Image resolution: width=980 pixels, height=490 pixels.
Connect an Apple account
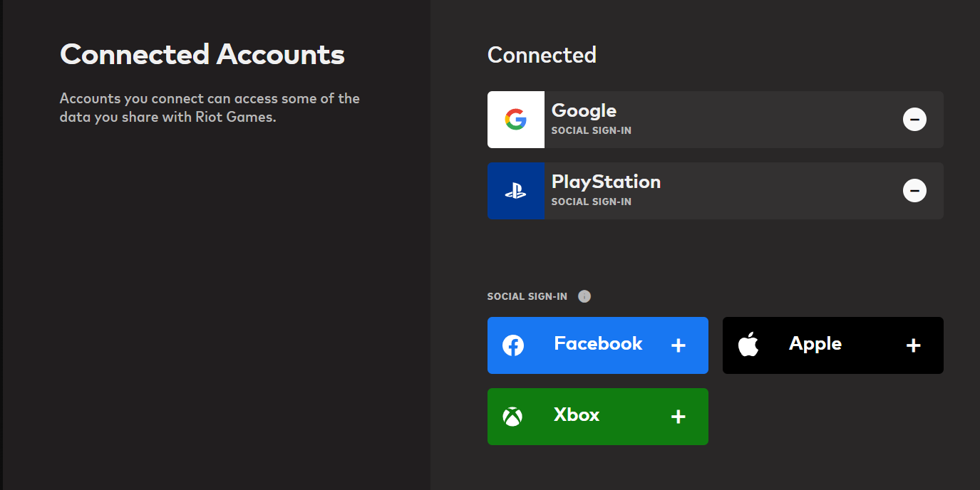pyautogui.click(x=832, y=345)
